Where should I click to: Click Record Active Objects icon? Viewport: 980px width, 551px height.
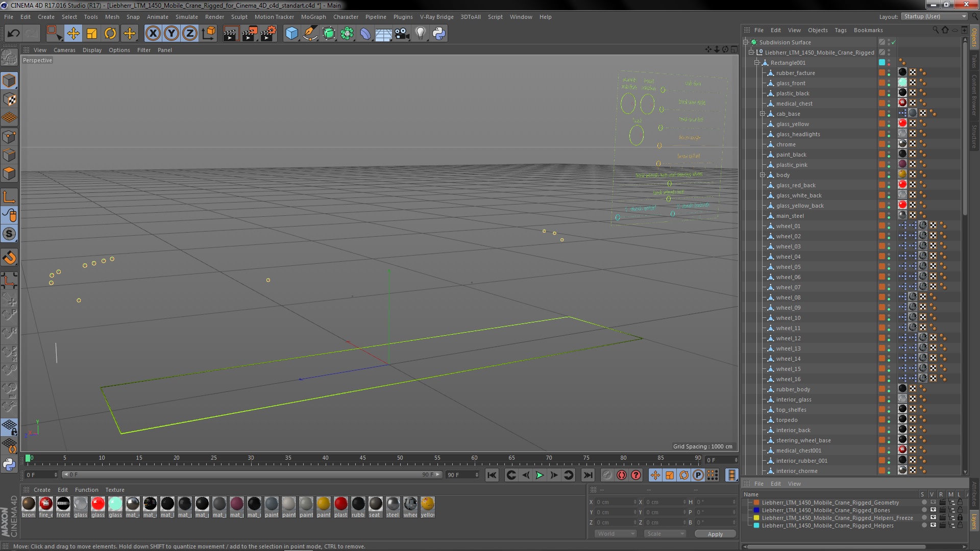607,475
